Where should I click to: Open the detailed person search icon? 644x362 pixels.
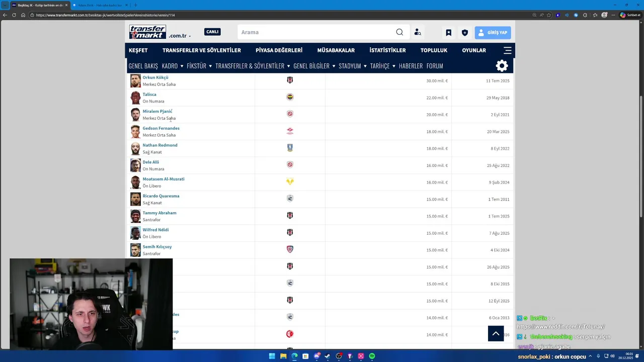coord(418,32)
